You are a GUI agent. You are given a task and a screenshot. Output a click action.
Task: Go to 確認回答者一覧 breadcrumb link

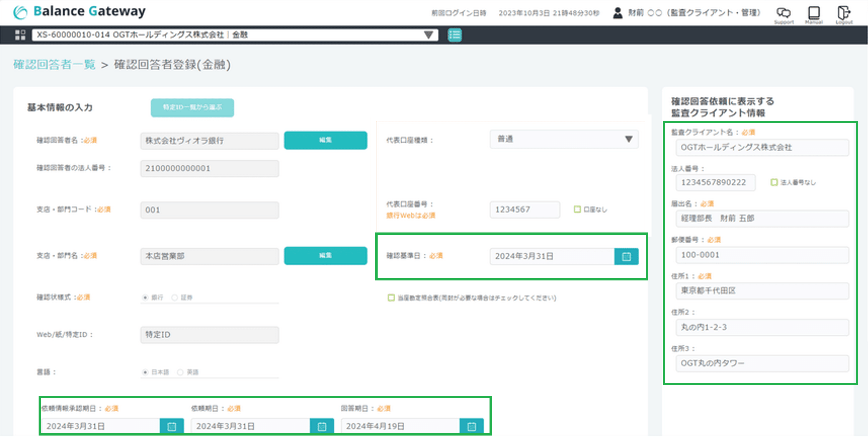tap(54, 64)
